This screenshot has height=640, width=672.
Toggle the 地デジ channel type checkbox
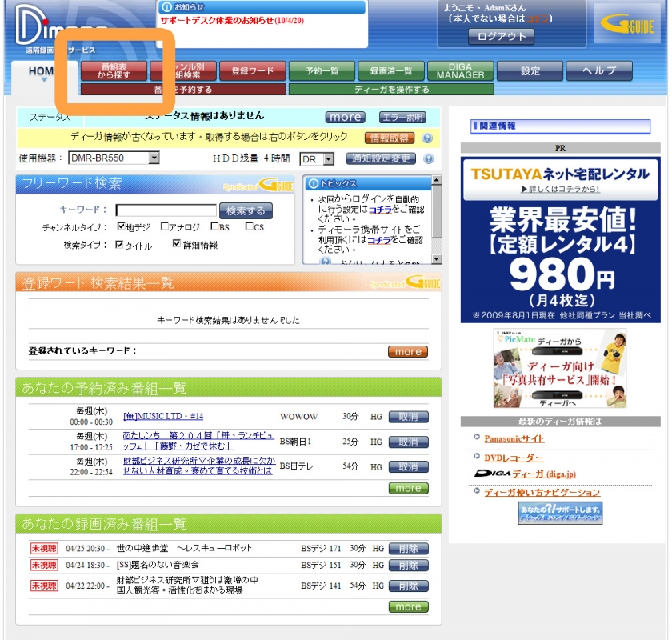(122, 227)
